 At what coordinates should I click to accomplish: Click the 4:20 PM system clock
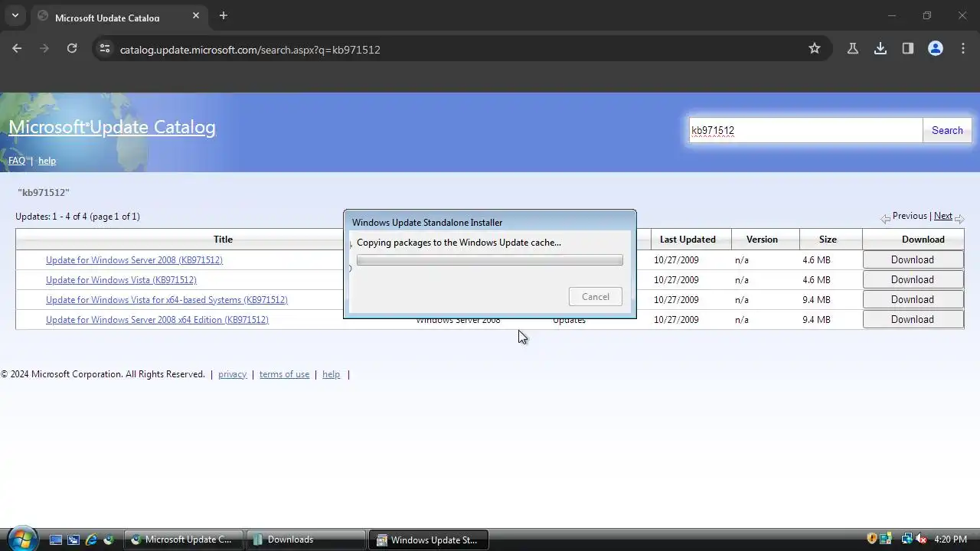[x=951, y=540]
